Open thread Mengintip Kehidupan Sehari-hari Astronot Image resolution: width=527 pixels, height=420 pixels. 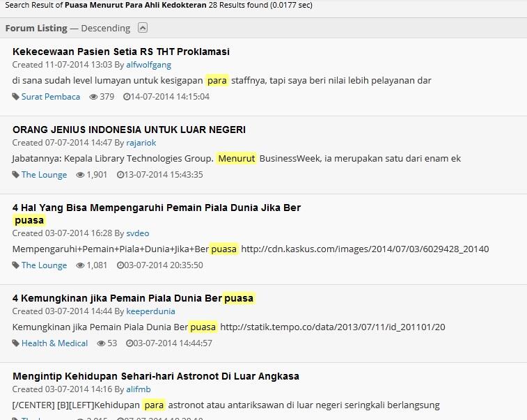coord(156,376)
